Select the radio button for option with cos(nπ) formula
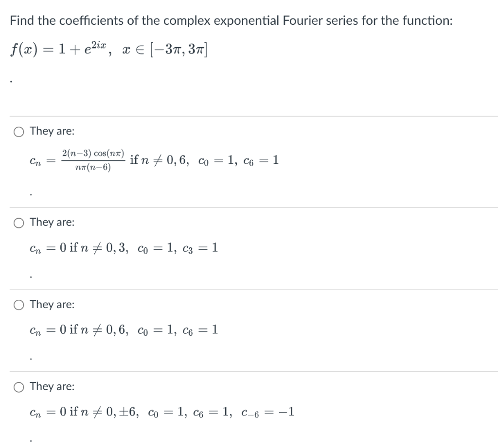 point(18,131)
